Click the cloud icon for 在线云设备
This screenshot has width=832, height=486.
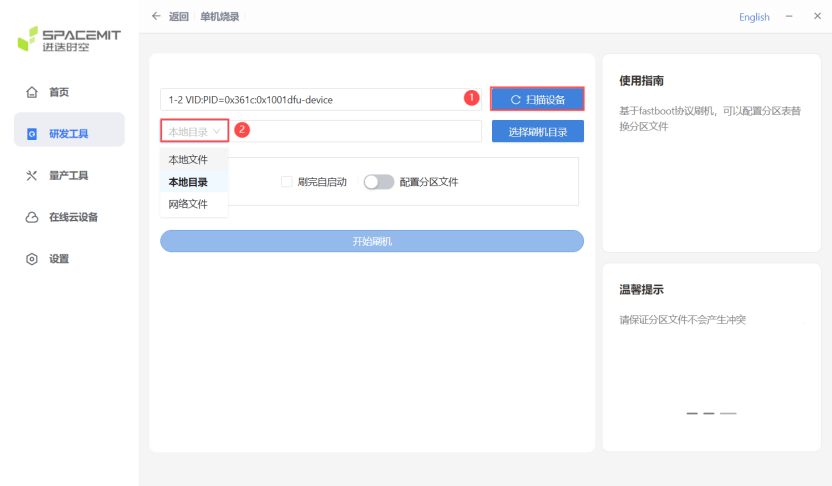[x=32, y=217]
